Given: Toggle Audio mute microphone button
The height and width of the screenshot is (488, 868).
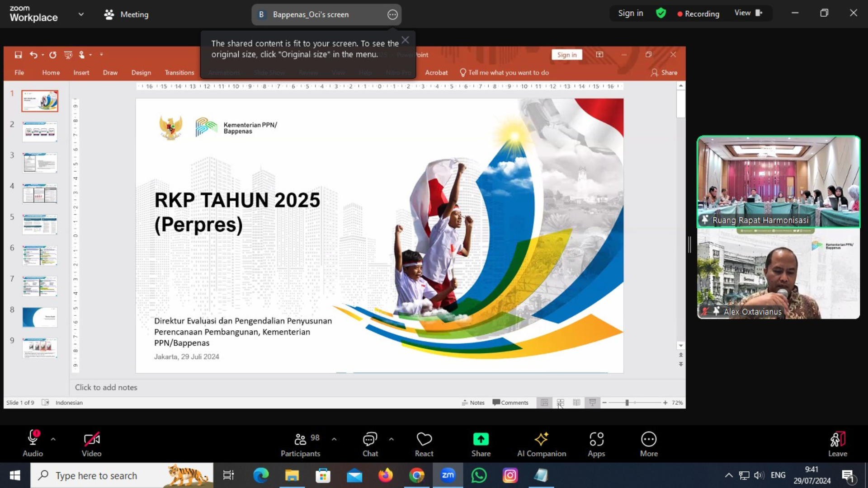Looking at the screenshot, I should (33, 443).
